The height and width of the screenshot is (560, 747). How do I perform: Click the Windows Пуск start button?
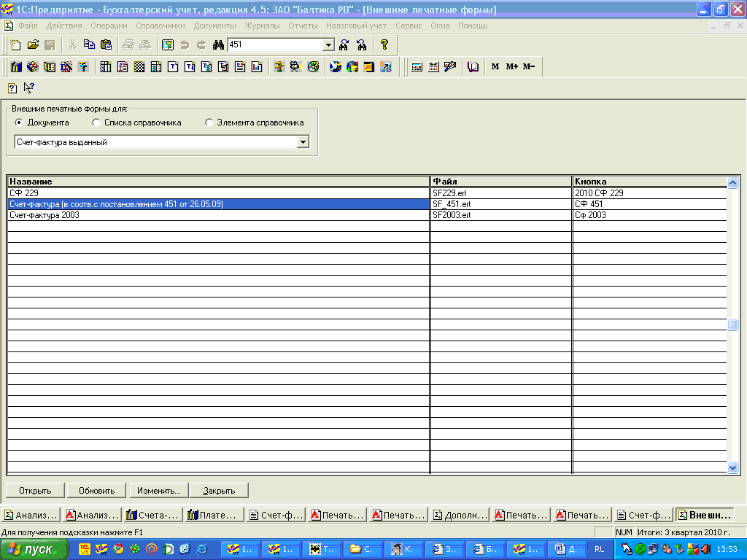(x=34, y=550)
